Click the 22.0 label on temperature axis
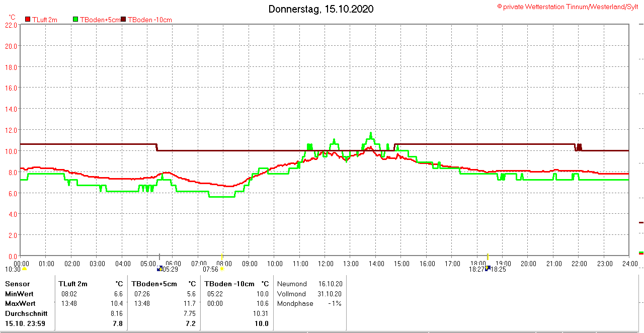The image size is (644, 333). (x=11, y=25)
